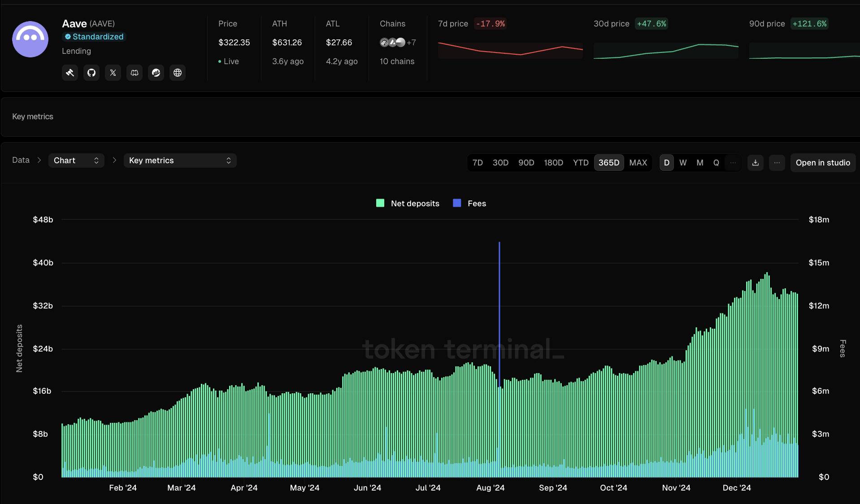Click the 7d price sparkline
The height and width of the screenshot is (504, 860).
coord(510,50)
